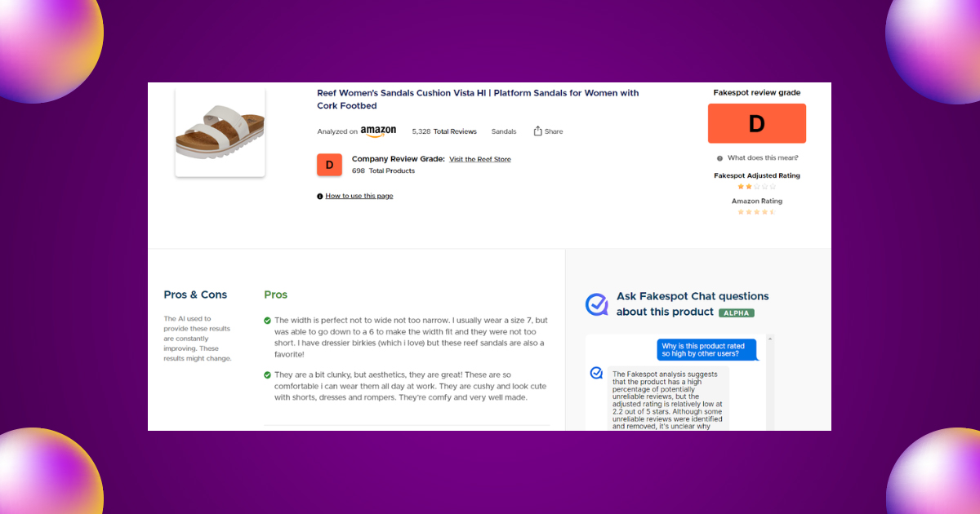This screenshot has height=514, width=980.
Task: Open the Sandals category link
Action: tap(504, 131)
